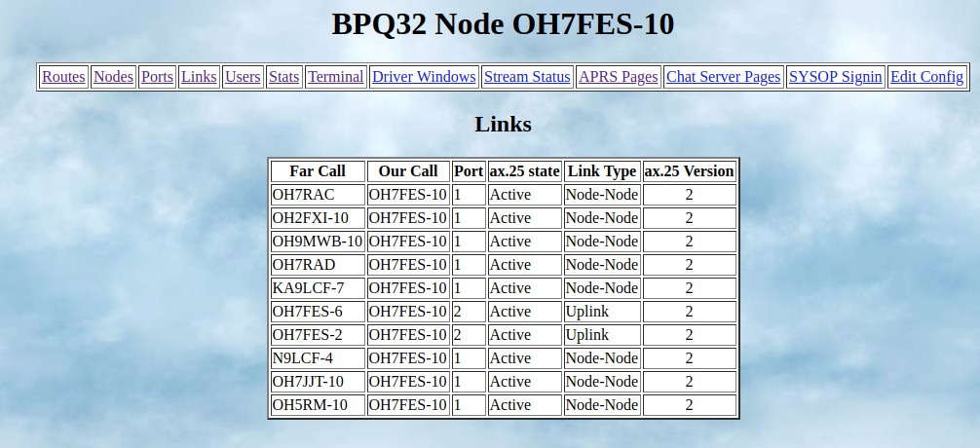Select the KA9LCF-7 far call cell
The height and width of the screenshot is (448, 980).
[x=318, y=288]
